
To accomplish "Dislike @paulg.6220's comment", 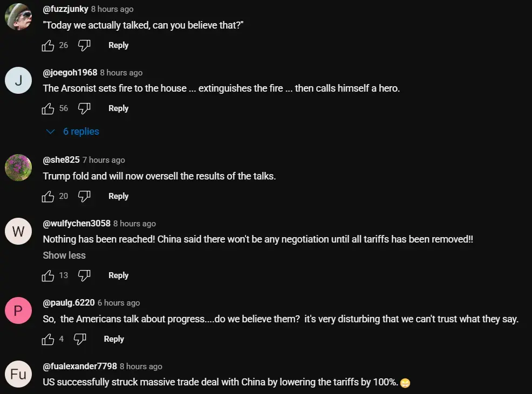I will (x=80, y=340).
